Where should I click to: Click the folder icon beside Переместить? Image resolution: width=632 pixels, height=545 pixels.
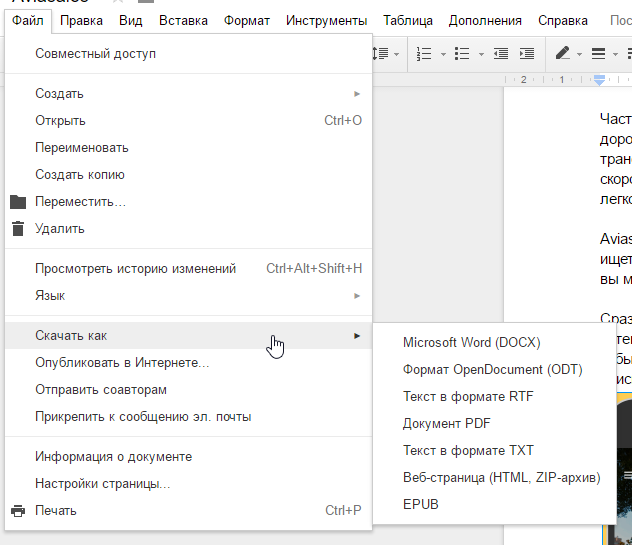[18, 202]
